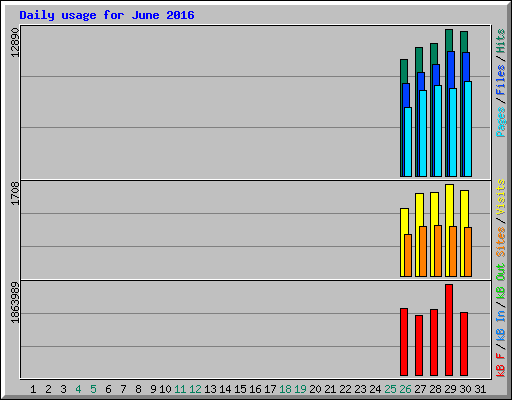Click day 12 on the x-axis
The height and width of the screenshot is (400, 512).
195,389
